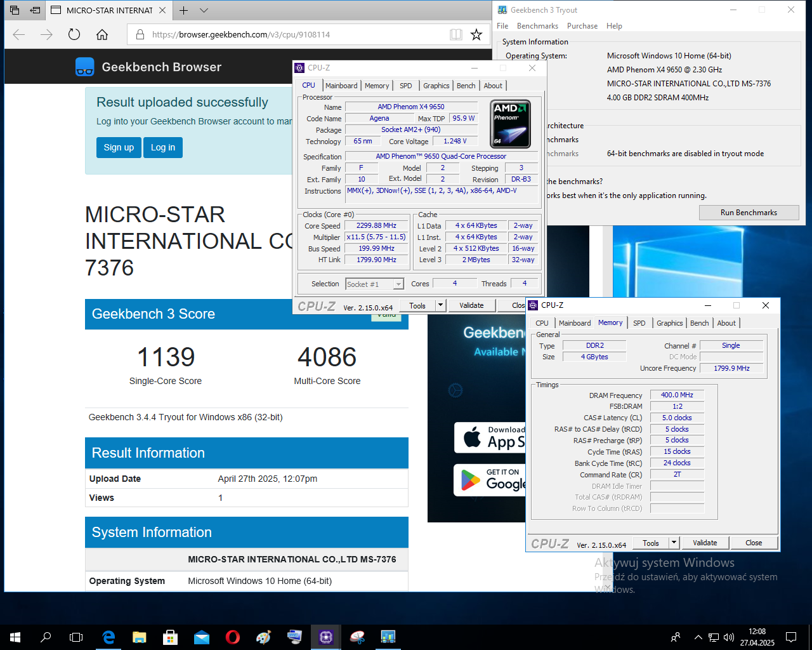Click the Download on App Store badge
Screen dimensions: 812x650
(x=490, y=437)
